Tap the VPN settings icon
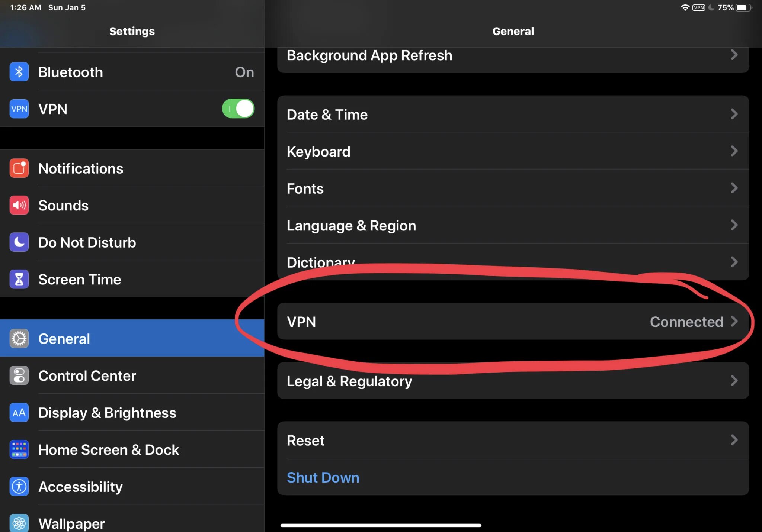The width and height of the screenshot is (762, 532). (19, 109)
